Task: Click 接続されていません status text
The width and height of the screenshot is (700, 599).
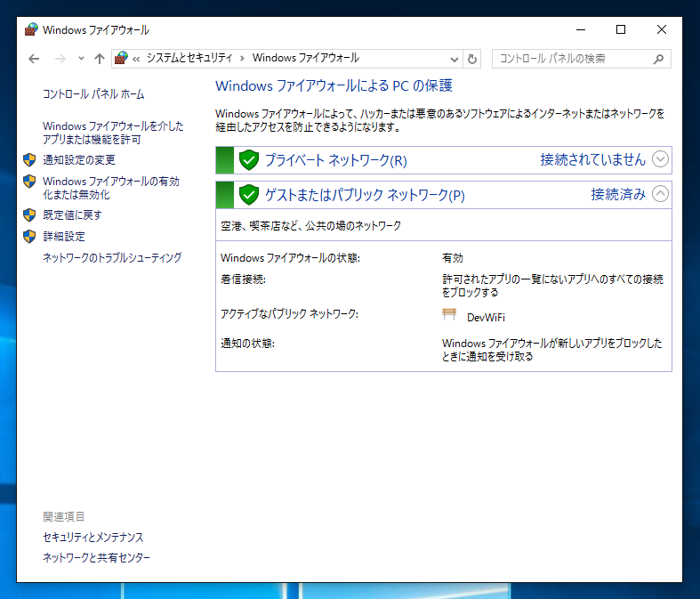Action: 593,159
